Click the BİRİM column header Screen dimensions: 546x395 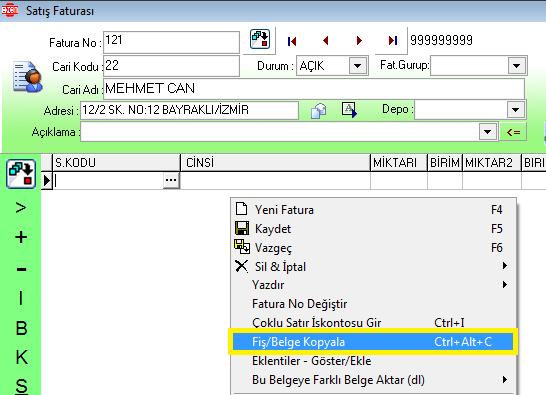click(445, 163)
